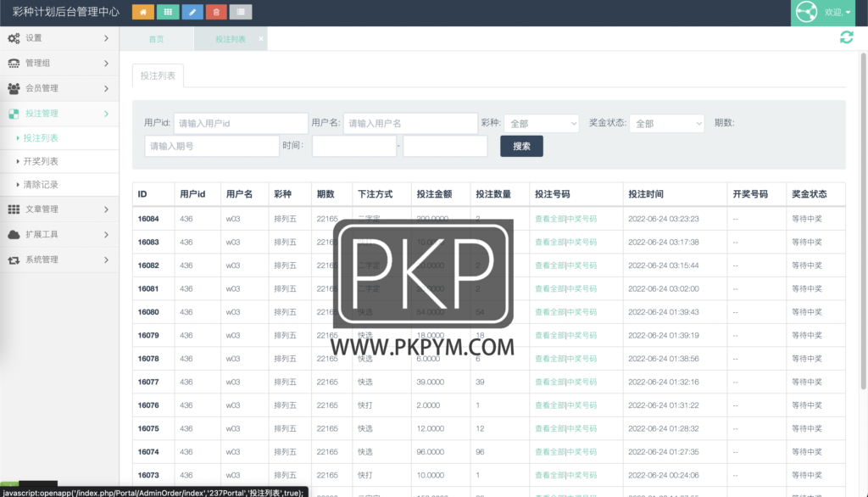This screenshot has width=868, height=497.
Task: Click the users icon beside 会员管理
Action: click(x=14, y=88)
